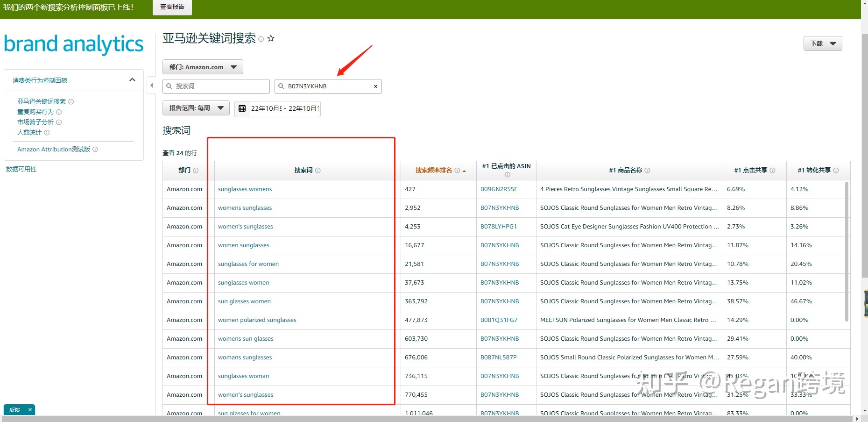This screenshot has width=868, height=422.
Task: Open the sunglasses for women search term link
Action: [x=248, y=264]
